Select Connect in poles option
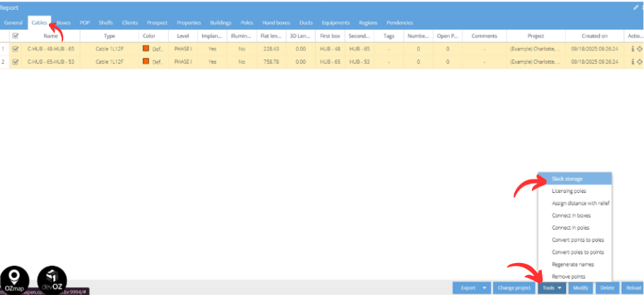The height and width of the screenshot is (295, 644). (575, 228)
